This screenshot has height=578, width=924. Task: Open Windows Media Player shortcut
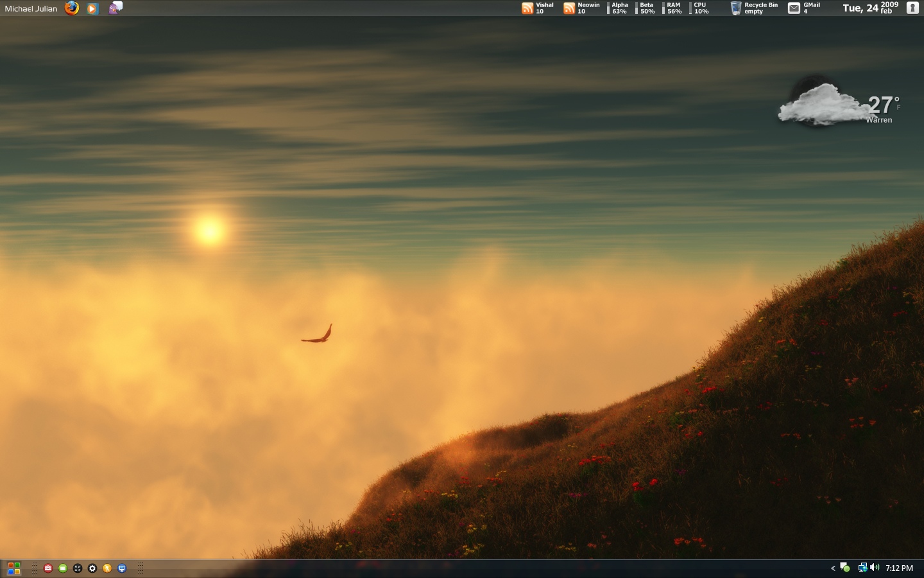tap(92, 8)
